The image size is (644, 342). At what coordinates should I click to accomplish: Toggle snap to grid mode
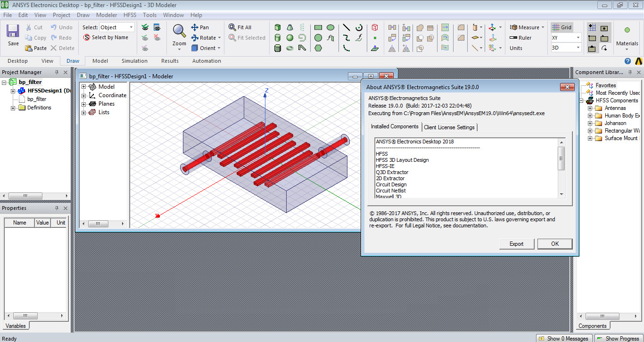click(592, 27)
